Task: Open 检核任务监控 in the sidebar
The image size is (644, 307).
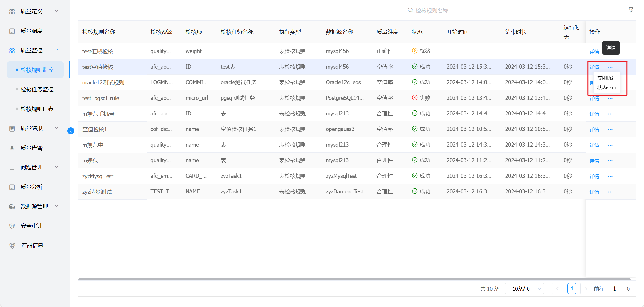Action: pos(37,89)
